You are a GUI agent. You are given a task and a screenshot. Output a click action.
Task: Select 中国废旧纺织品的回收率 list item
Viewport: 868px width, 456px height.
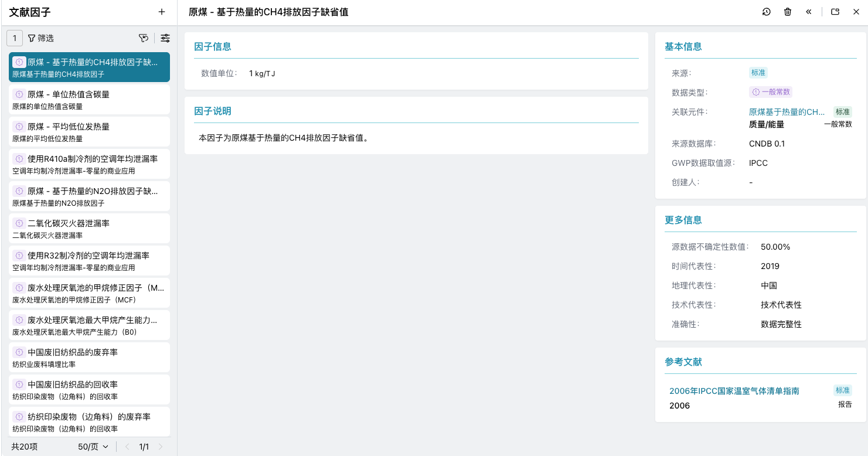pos(89,390)
